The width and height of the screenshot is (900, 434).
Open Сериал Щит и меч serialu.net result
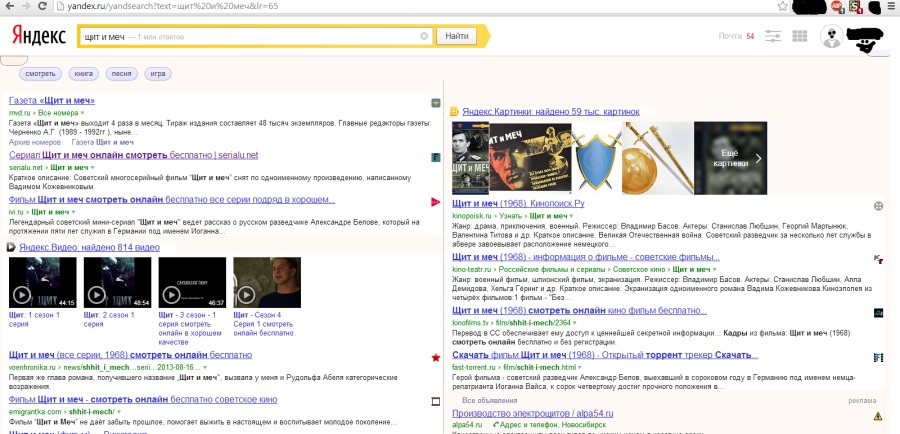coord(134,155)
